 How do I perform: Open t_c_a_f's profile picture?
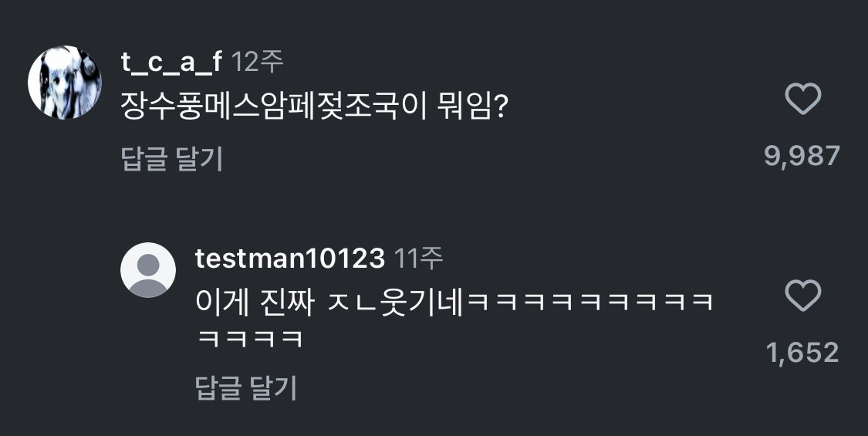click(x=65, y=82)
